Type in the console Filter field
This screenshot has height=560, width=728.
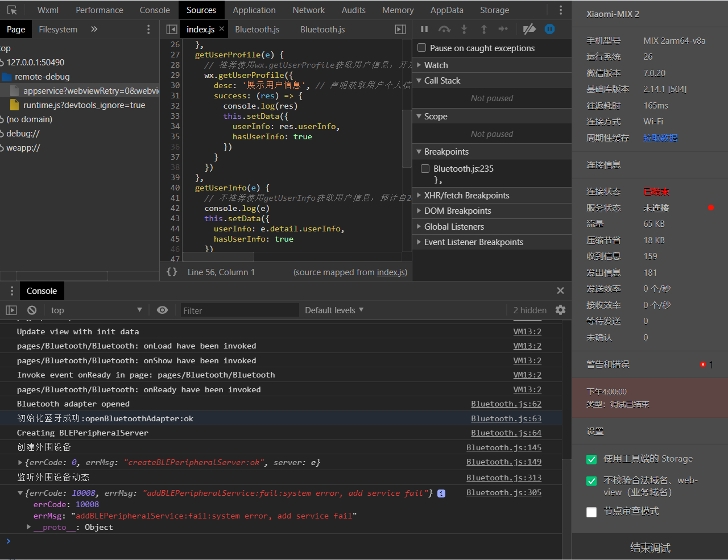pyautogui.click(x=239, y=310)
